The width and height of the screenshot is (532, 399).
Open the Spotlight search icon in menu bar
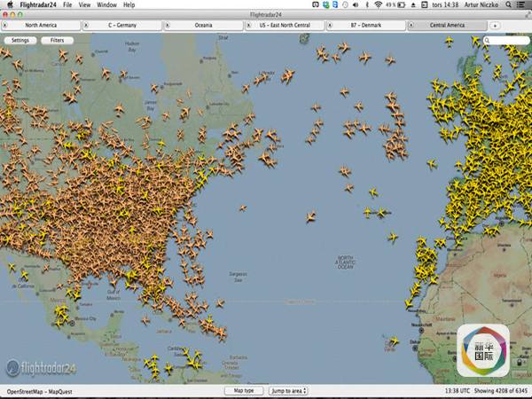pos(507,4)
